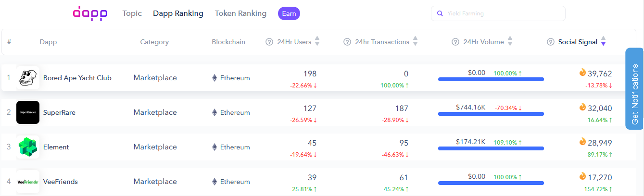Toggle Social Signal sort order arrows

(x=603, y=41)
